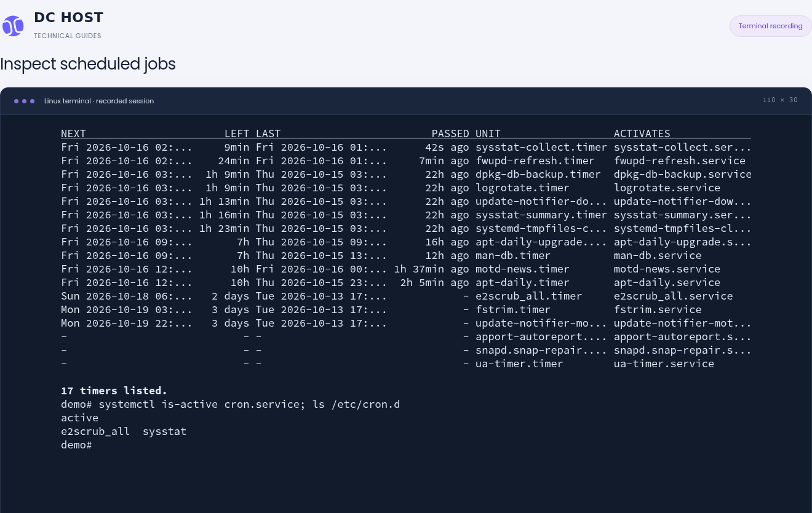This screenshot has height=513, width=812.
Task: Click the LAST column header
Action: coord(268,133)
